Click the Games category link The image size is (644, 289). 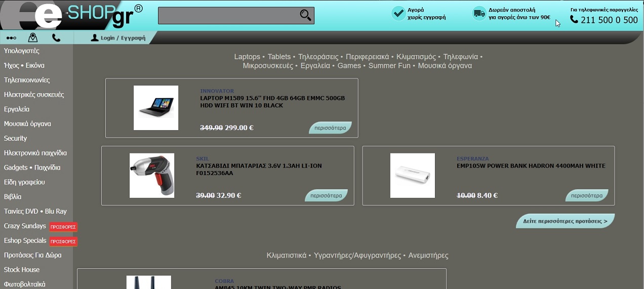coord(349,66)
